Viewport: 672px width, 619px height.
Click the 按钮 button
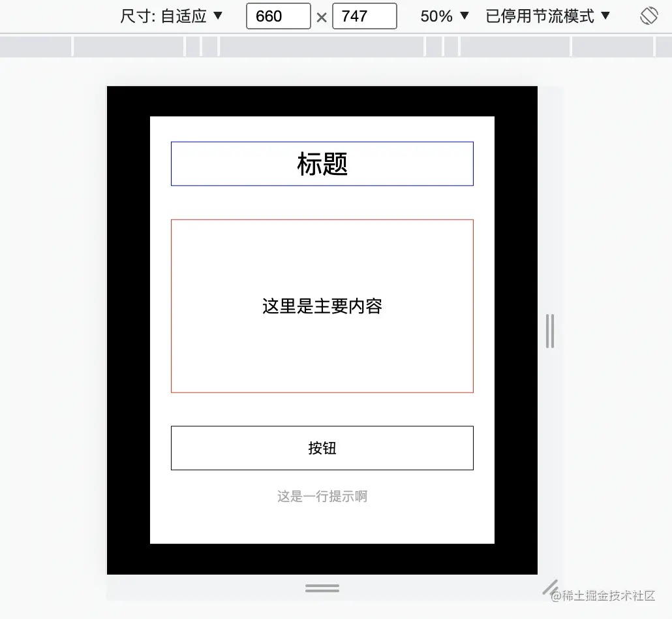click(x=322, y=448)
